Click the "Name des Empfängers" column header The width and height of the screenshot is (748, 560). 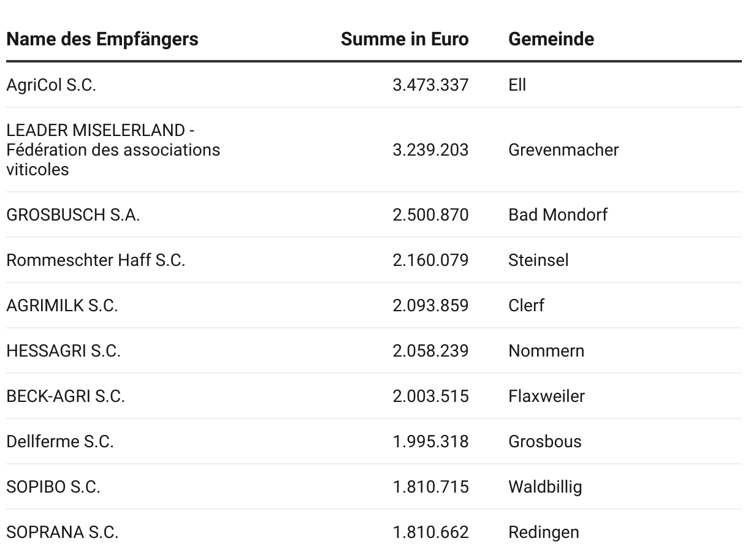(102, 39)
